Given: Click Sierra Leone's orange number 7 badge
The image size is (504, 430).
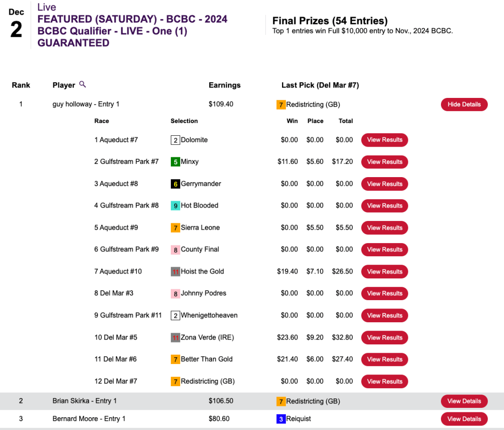Looking at the screenshot, I should (175, 228).
